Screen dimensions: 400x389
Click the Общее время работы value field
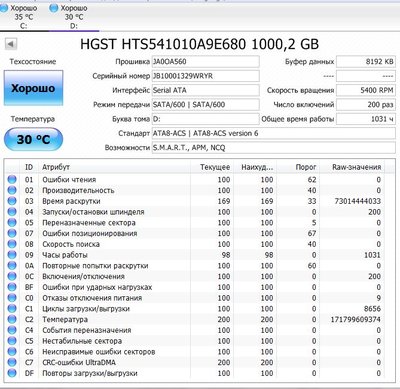(366, 119)
